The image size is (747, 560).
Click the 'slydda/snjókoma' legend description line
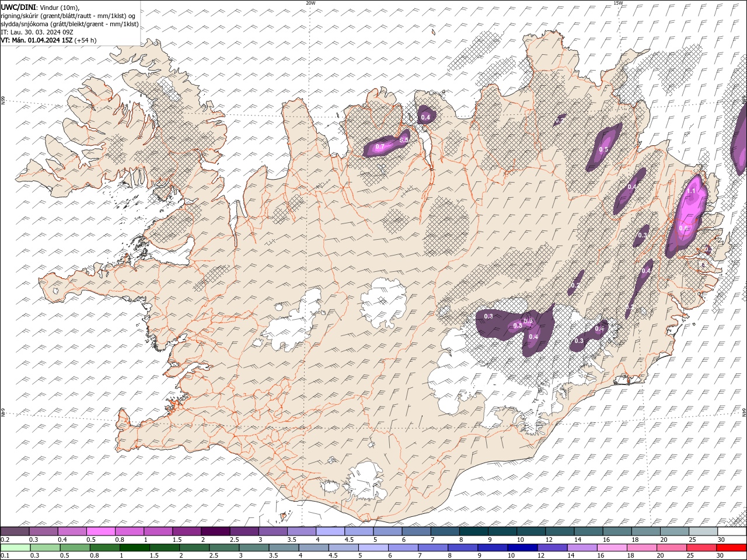[x=69, y=24]
